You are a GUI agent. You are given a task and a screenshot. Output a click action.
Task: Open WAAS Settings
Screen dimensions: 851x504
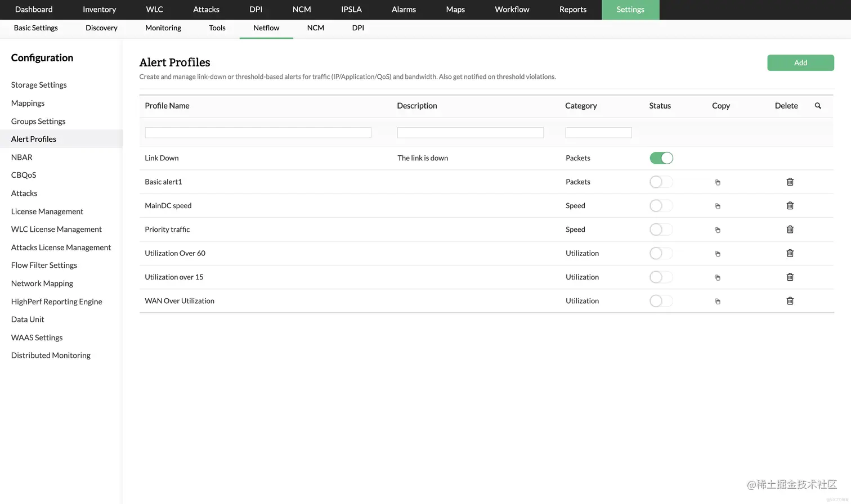(37, 337)
